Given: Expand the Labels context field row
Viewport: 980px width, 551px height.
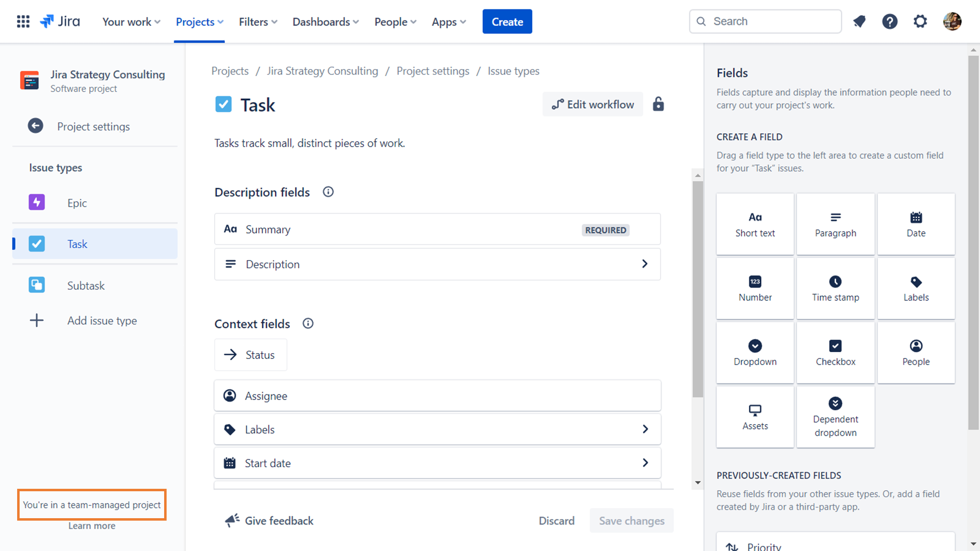Looking at the screenshot, I should coord(645,430).
